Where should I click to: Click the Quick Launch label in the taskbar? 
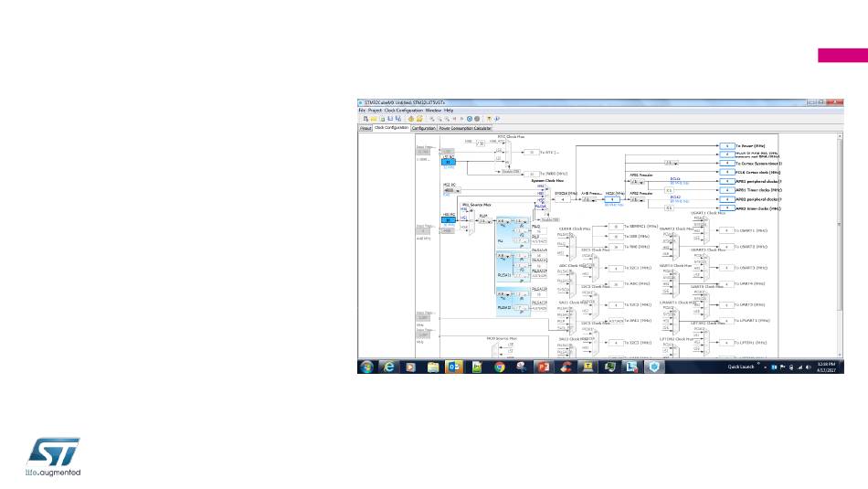click(x=741, y=367)
